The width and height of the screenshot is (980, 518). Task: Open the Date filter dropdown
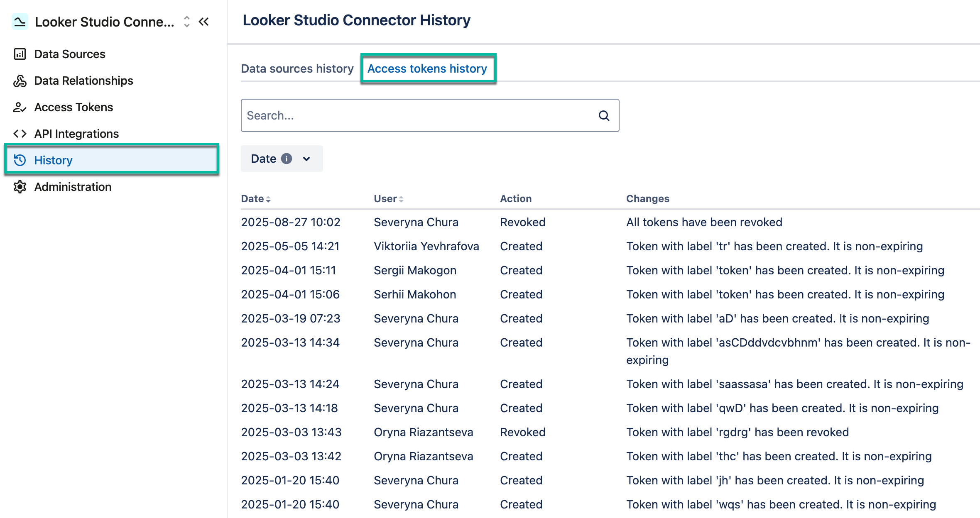[x=306, y=159]
